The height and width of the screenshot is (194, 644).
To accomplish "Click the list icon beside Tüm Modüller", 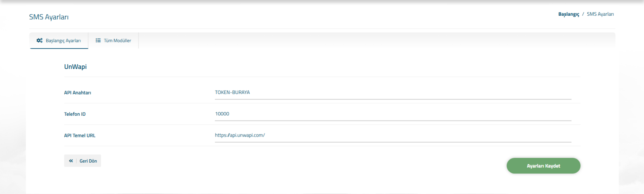I will coord(98,41).
